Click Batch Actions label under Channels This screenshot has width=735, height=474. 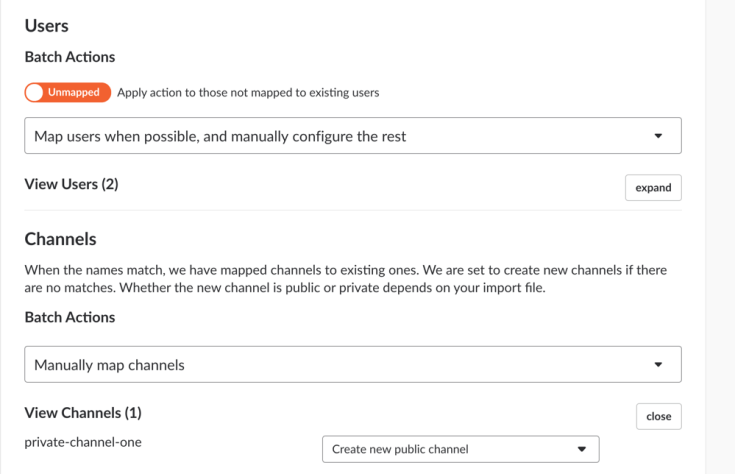pos(69,317)
